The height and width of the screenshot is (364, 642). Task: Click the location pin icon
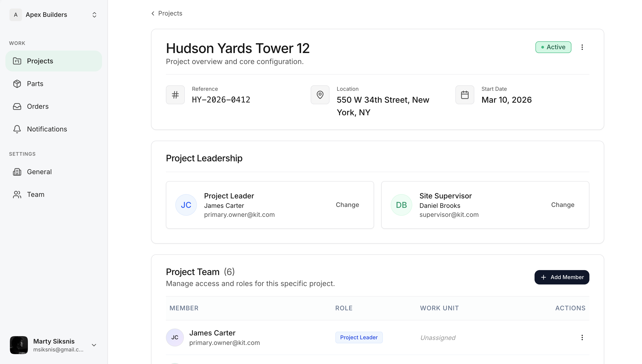(x=320, y=95)
